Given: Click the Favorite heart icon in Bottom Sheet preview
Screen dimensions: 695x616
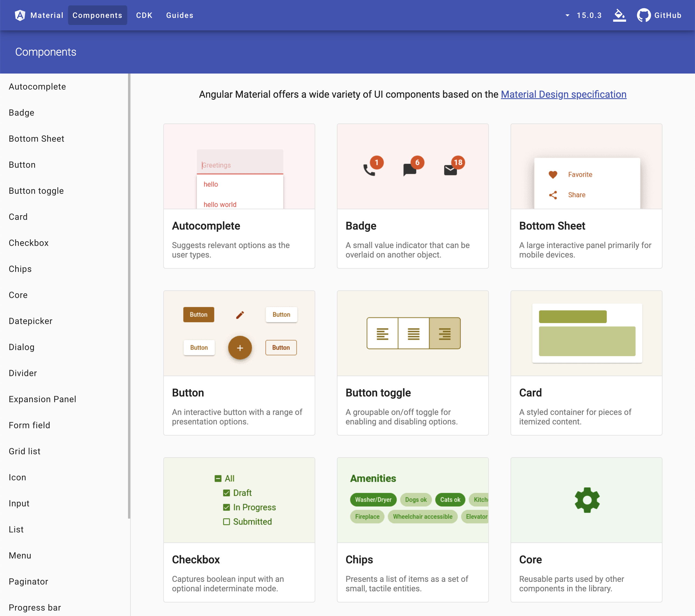Looking at the screenshot, I should click(x=553, y=174).
